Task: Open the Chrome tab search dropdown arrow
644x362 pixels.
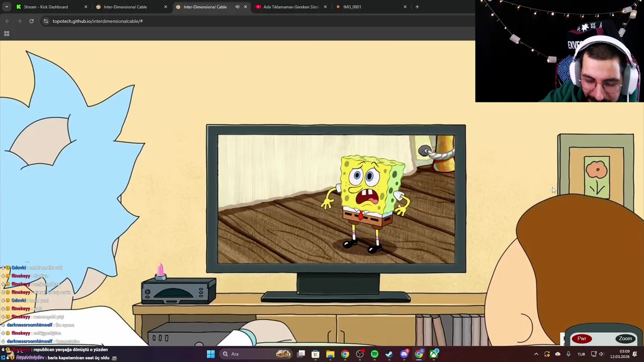Action: [x=7, y=7]
